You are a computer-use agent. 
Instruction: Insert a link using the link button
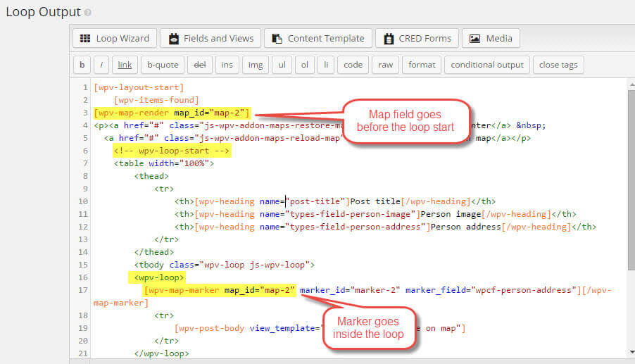click(x=125, y=65)
